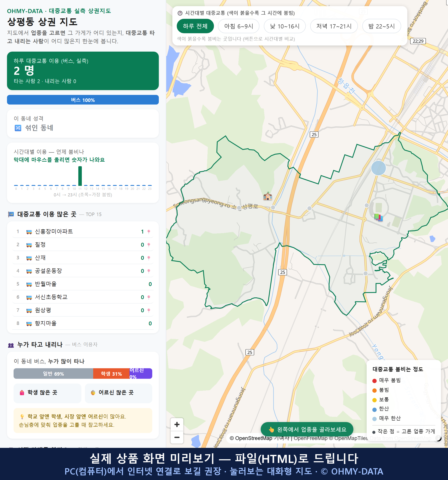
Task: Select the 향지마을 stop name
Action: tap(46, 324)
